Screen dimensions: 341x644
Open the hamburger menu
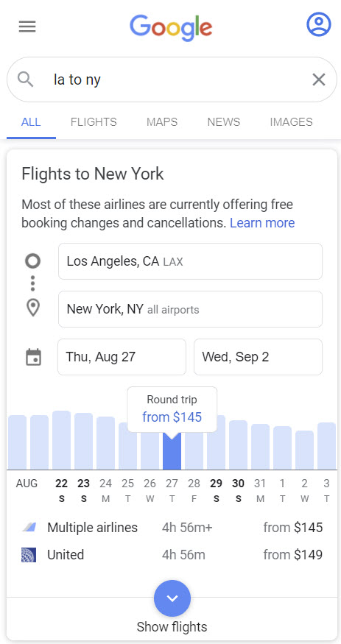pos(27,27)
